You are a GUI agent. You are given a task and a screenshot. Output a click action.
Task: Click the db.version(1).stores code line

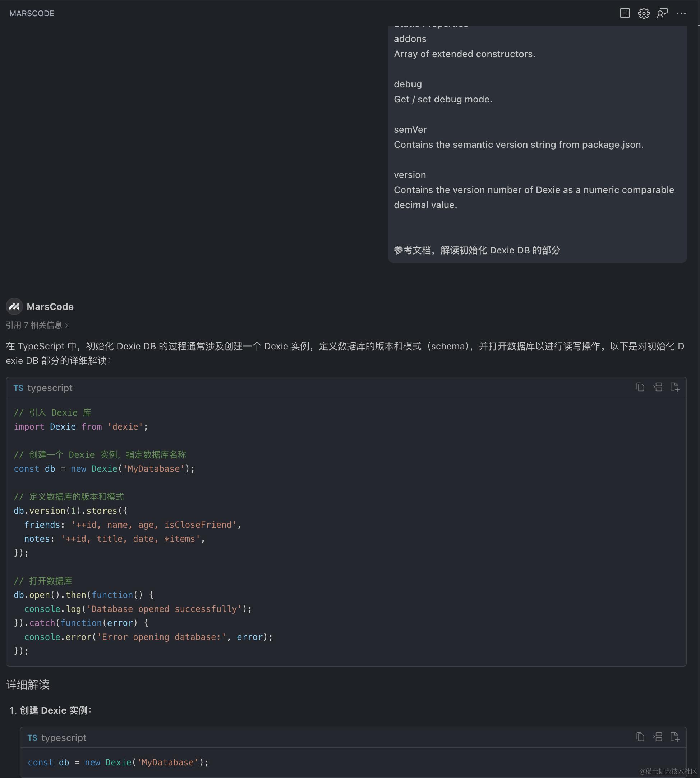point(71,511)
